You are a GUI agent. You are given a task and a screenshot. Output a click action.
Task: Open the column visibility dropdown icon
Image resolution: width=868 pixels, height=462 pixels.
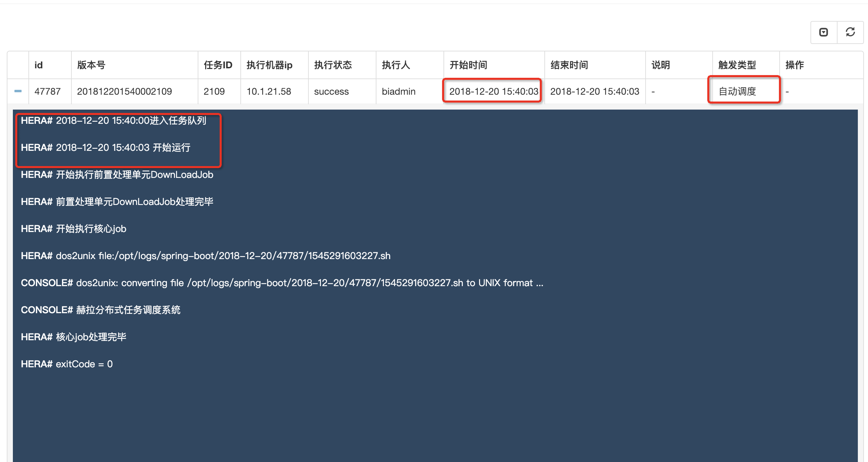[x=823, y=32]
